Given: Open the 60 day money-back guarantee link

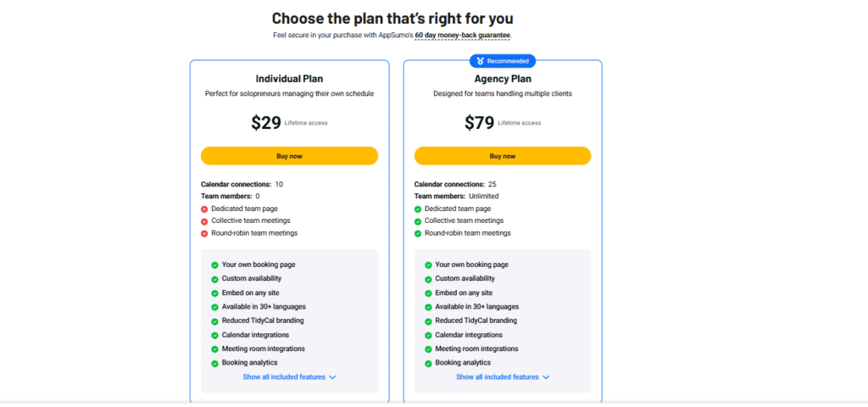Looking at the screenshot, I should coord(463,35).
